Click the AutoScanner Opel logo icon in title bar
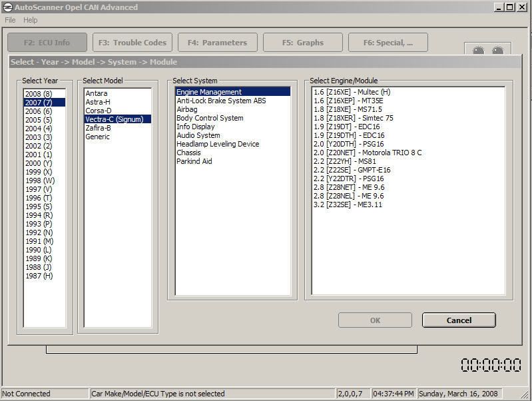 7,7
